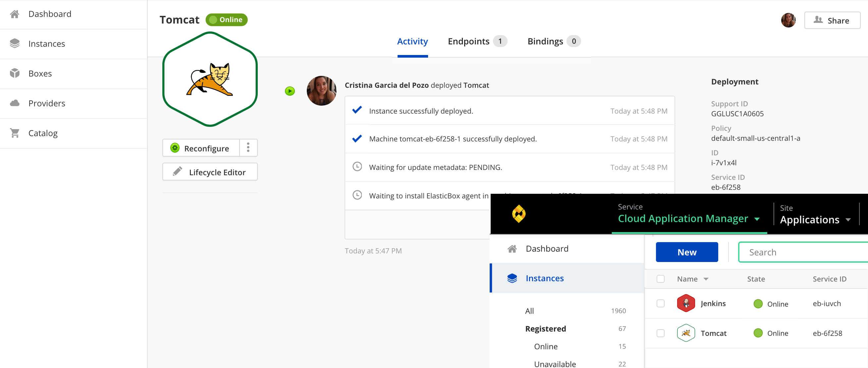Screen dimensions: 868x368
Task: Filter by All instances (1960)
Action: 575,311
